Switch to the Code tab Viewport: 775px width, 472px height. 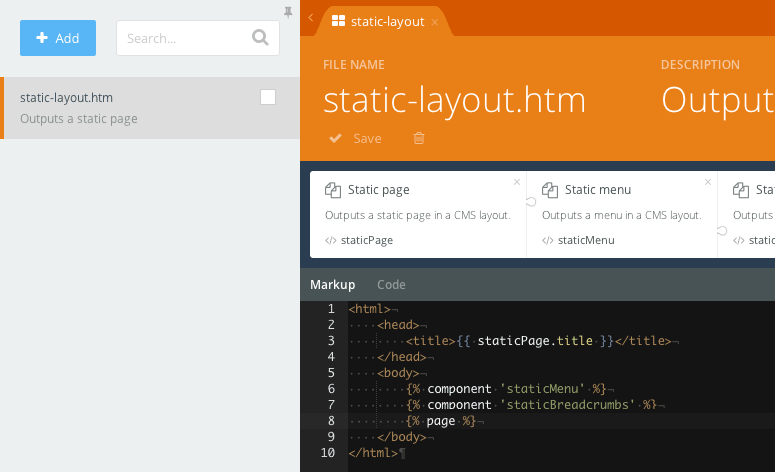(x=391, y=285)
